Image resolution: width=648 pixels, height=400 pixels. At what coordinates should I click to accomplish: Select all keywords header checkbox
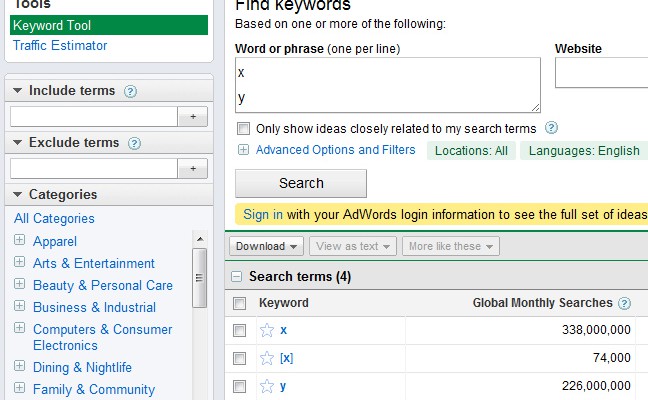239,303
